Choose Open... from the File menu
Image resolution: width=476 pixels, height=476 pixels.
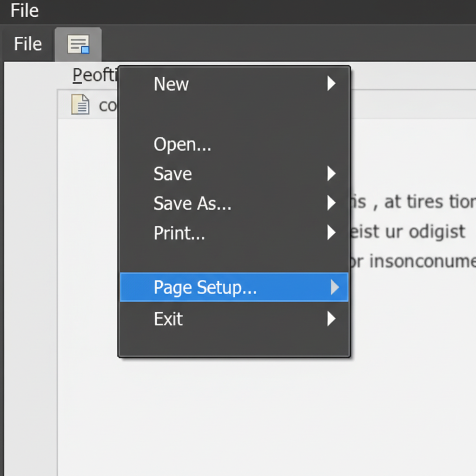click(x=182, y=145)
